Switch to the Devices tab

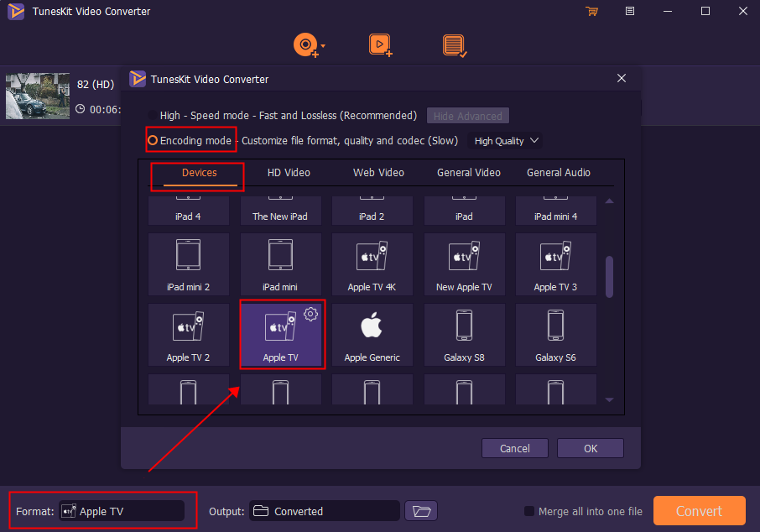tap(199, 173)
